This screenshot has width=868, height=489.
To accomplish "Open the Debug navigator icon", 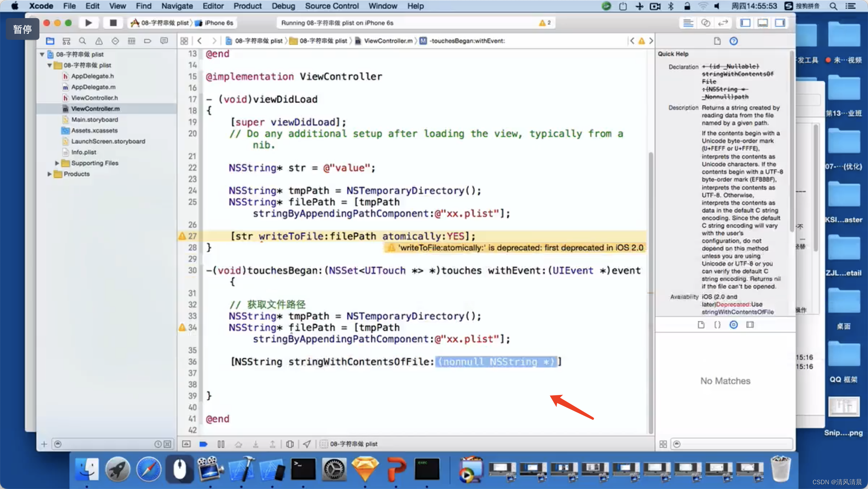I will (131, 41).
